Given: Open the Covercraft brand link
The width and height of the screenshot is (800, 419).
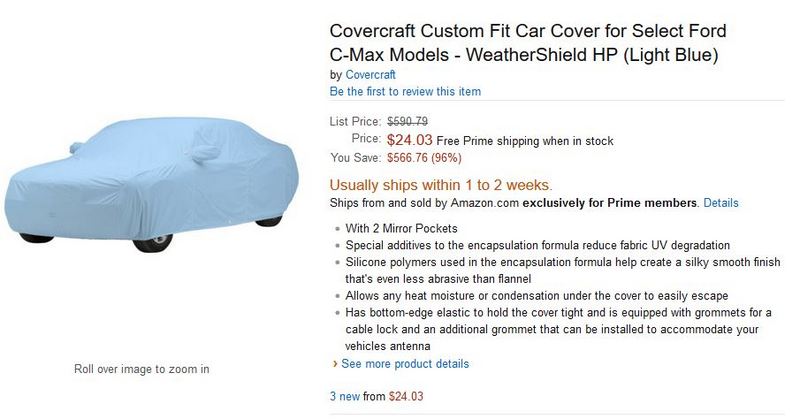Looking at the screenshot, I should 370,74.
